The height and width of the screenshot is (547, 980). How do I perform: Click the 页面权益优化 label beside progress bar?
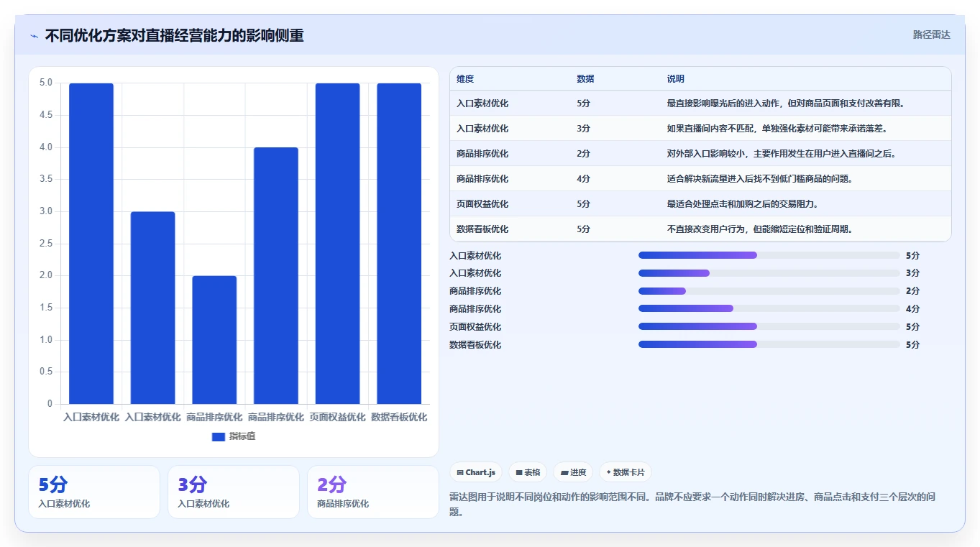475,327
